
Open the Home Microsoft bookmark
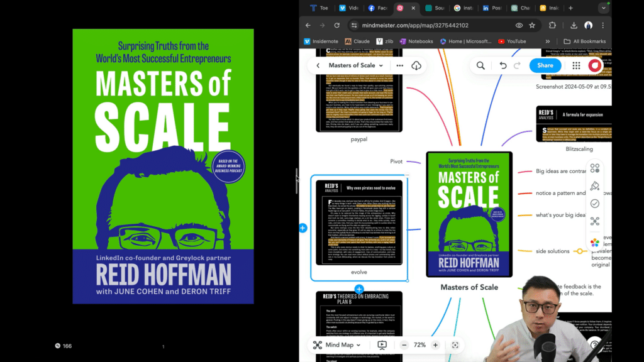point(466,41)
